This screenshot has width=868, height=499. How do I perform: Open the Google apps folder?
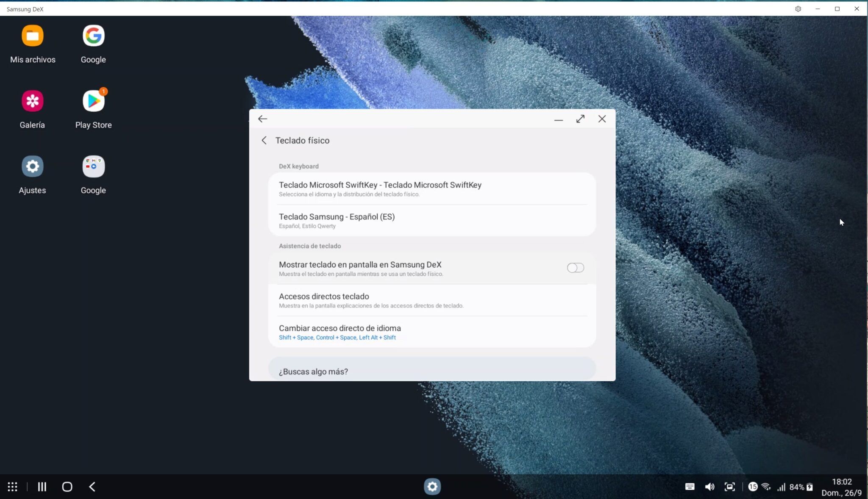[x=93, y=166]
